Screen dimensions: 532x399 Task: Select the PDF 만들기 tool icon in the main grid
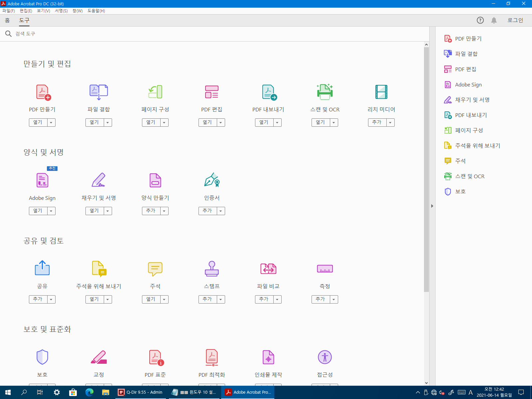[x=43, y=92]
